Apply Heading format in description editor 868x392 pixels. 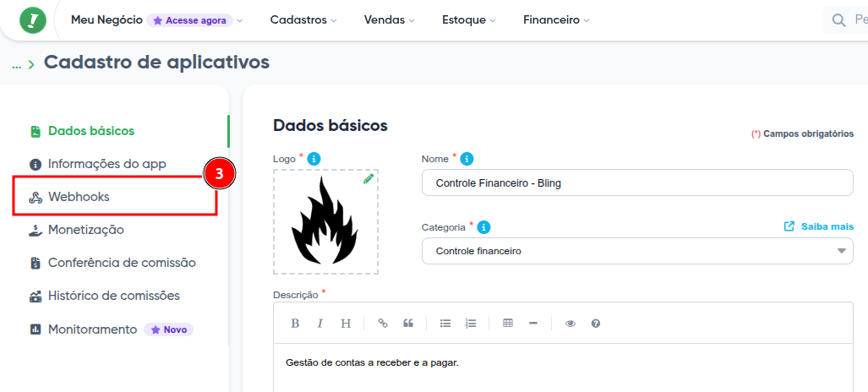pyautogui.click(x=346, y=324)
